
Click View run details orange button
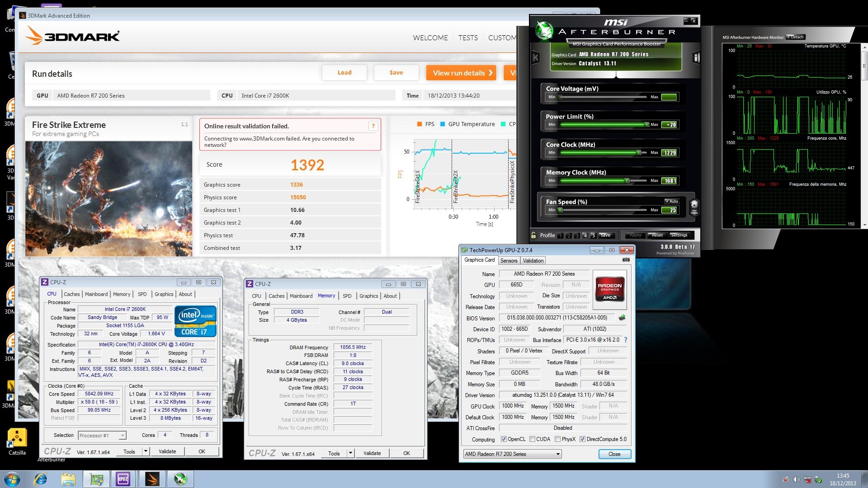(x=461, y=73)
